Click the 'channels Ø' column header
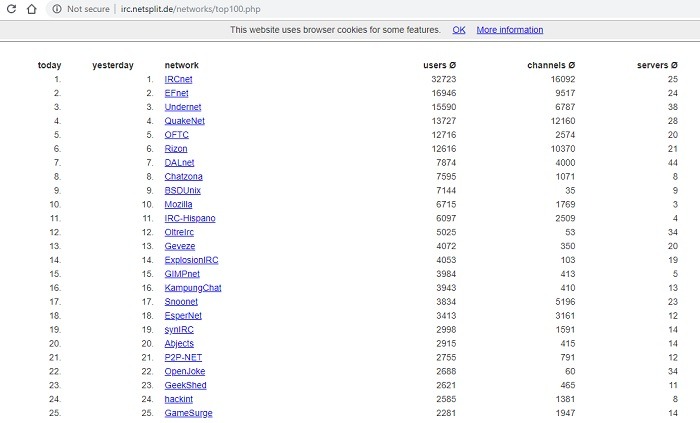The height and width of the screenshot is (423, 700). click(x=551, y=65)
